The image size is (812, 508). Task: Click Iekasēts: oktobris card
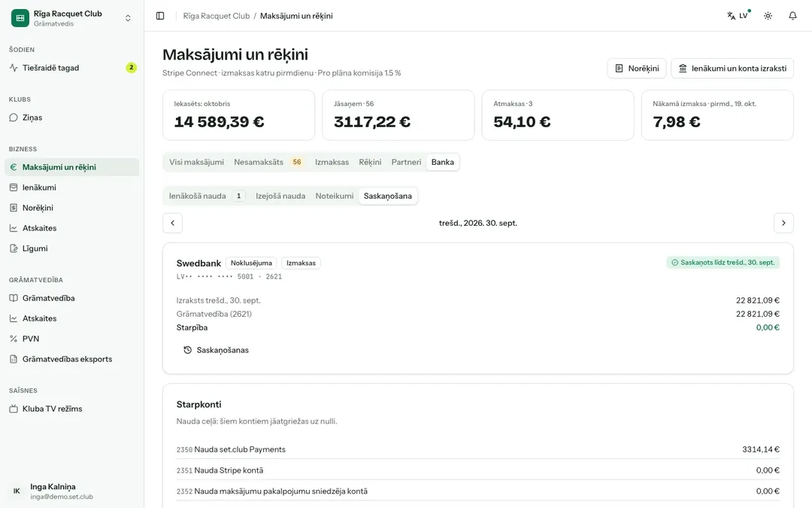coord(239,115)
